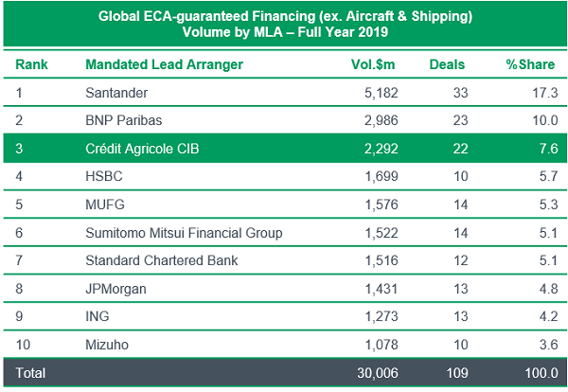The height and width of the screenshot is (392, 568).
Task: Click the MUFG cell
Action: click(x=104, y=205)
